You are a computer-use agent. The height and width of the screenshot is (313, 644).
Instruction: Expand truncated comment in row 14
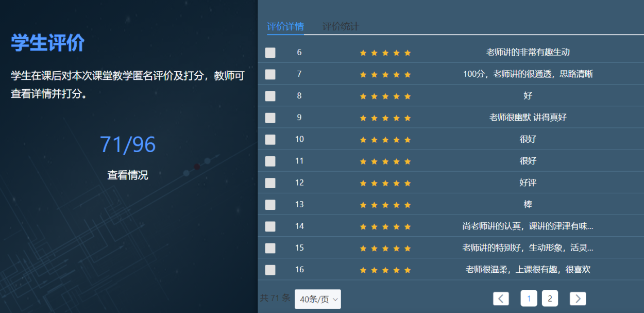coord(528,226)
